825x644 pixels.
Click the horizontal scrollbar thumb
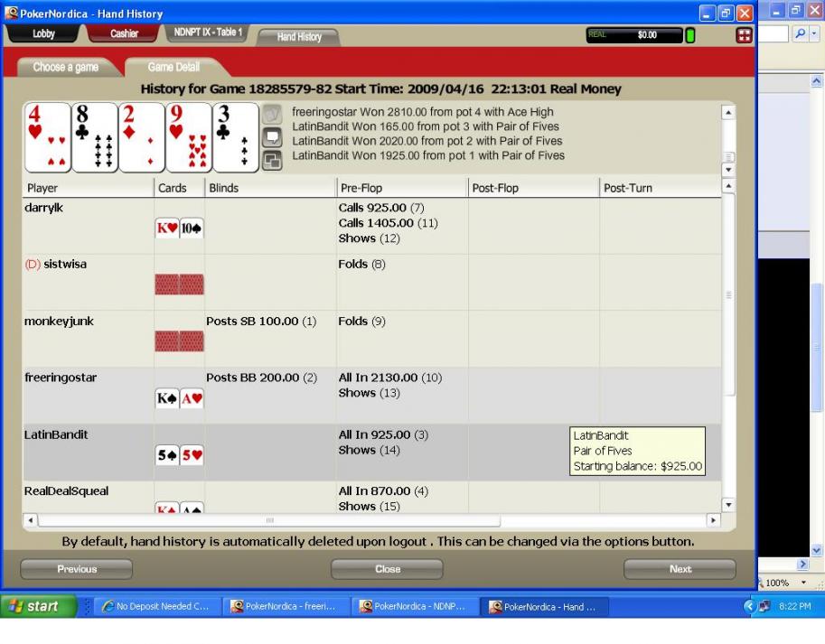point(269,520)
